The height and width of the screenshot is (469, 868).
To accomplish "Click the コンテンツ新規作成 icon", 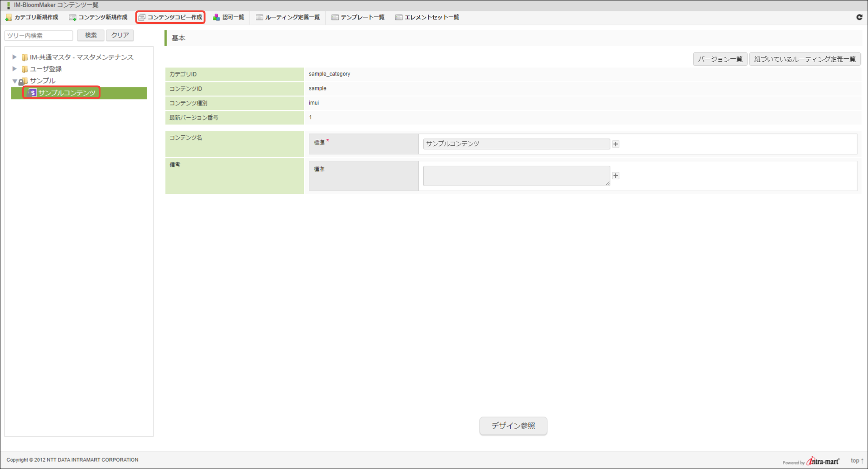I will pyautogui.click(x=72, y=18).
